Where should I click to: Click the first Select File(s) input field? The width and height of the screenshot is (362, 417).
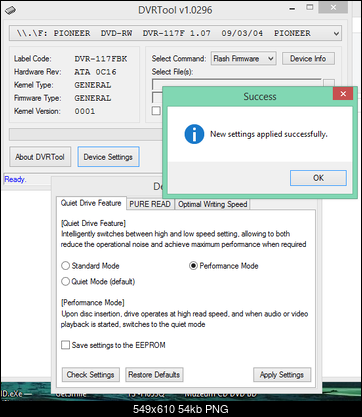(237, 84)
